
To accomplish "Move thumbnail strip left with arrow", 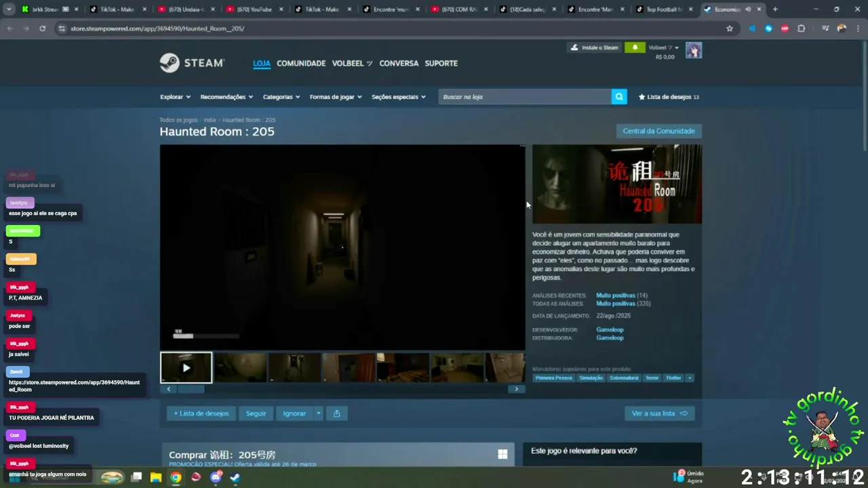I will [x=168, y=389].
